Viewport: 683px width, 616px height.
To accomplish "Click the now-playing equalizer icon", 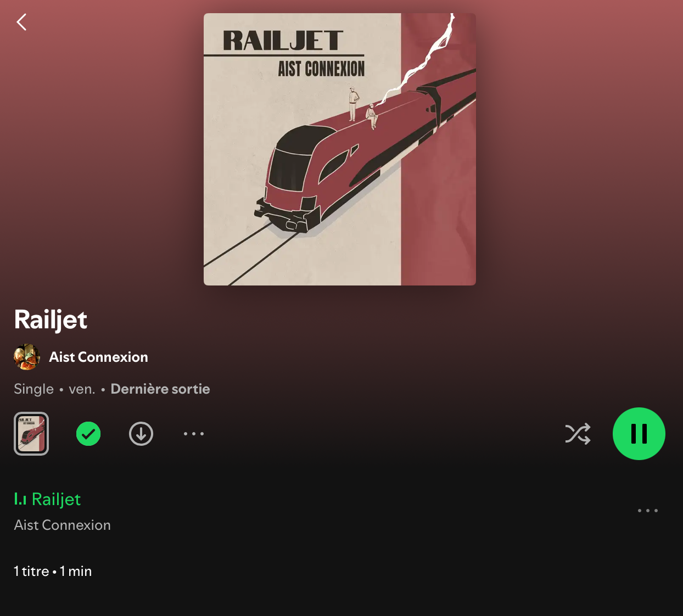I will tap(20, 499).
